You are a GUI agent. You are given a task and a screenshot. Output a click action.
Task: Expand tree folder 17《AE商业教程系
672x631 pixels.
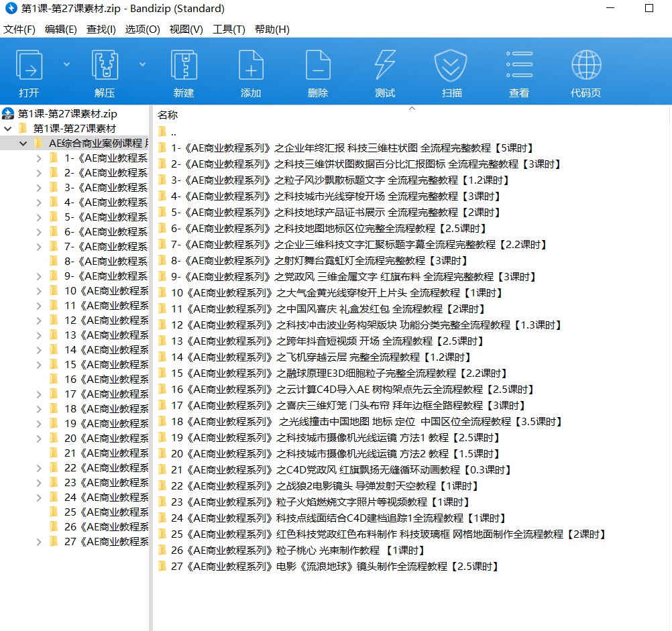(39, 394)
